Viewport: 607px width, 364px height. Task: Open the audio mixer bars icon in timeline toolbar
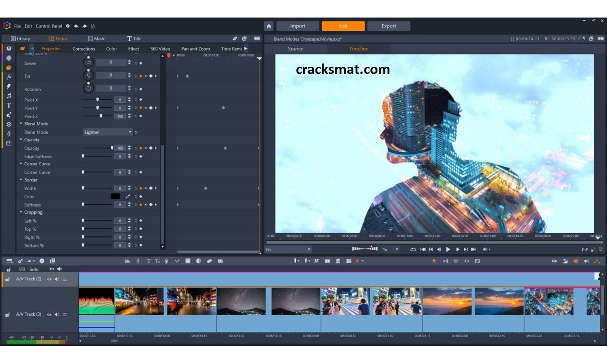pos(127,261)
